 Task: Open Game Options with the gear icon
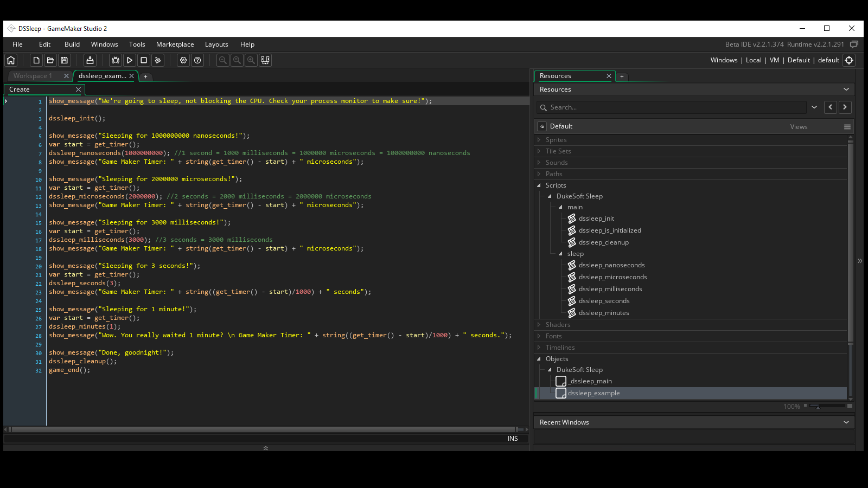pyautogui.click(x=183, y=60)
